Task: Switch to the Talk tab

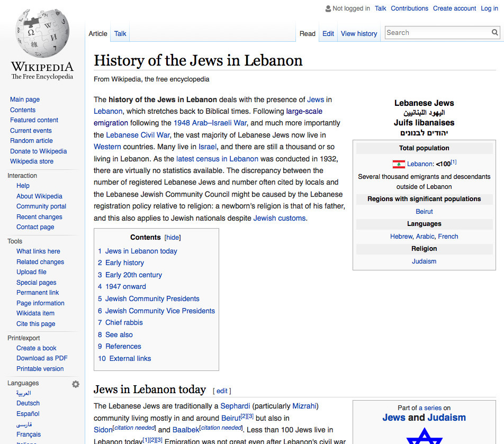Action: (x=120, y=33)
